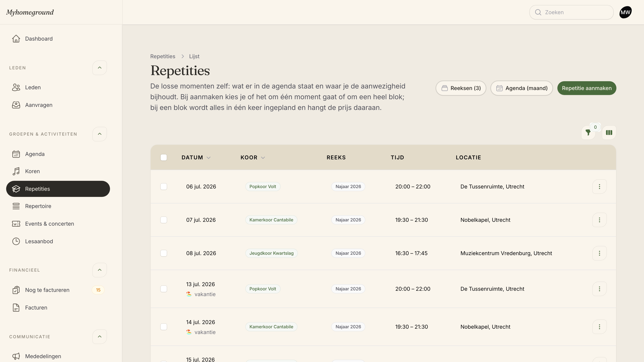Click the MW user avatar
Screen dimensions: 644x362
(625, 12)
